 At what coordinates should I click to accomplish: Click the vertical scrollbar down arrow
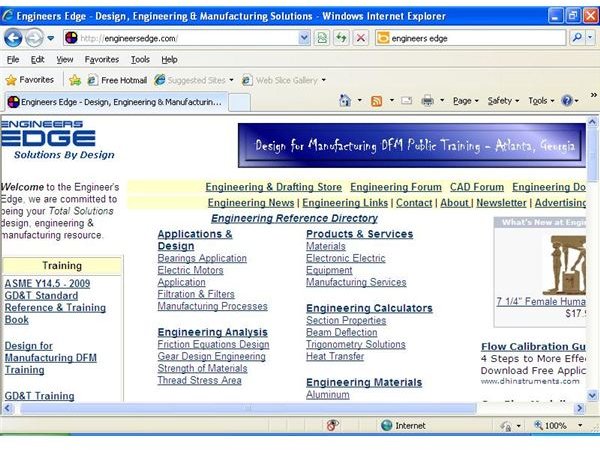[x=592, y=395]
